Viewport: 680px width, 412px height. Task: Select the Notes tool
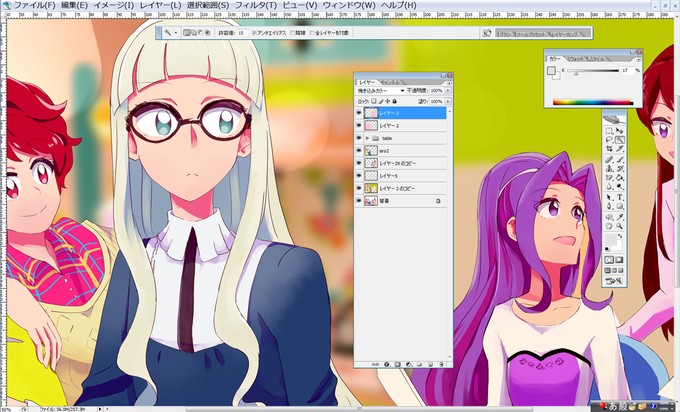[x=609, y=217]
